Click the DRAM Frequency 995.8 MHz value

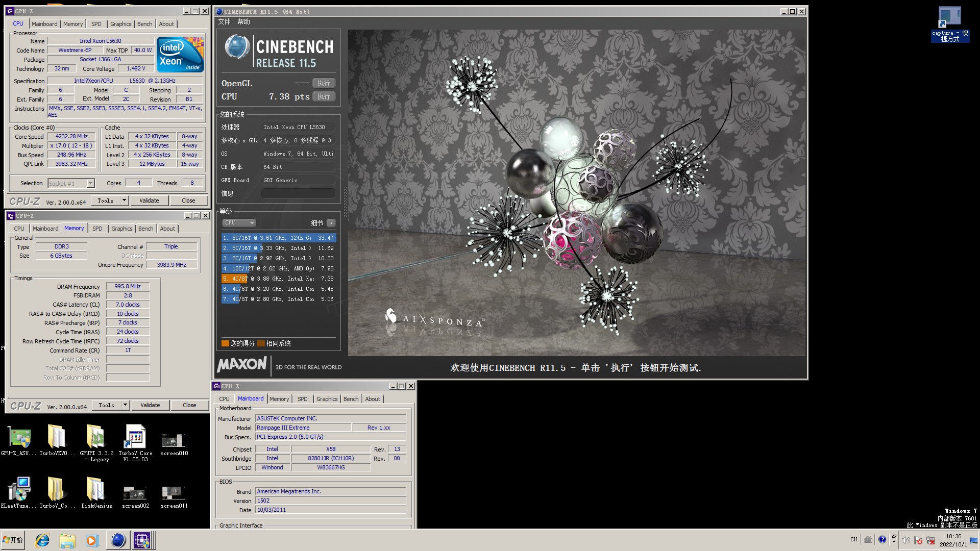point(128,286)
